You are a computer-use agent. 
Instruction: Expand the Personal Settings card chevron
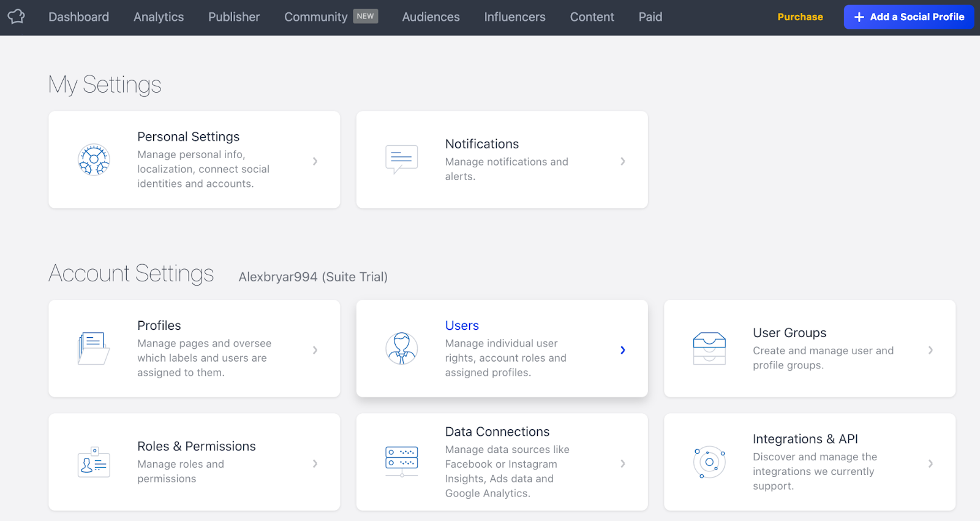click(315, 161)
